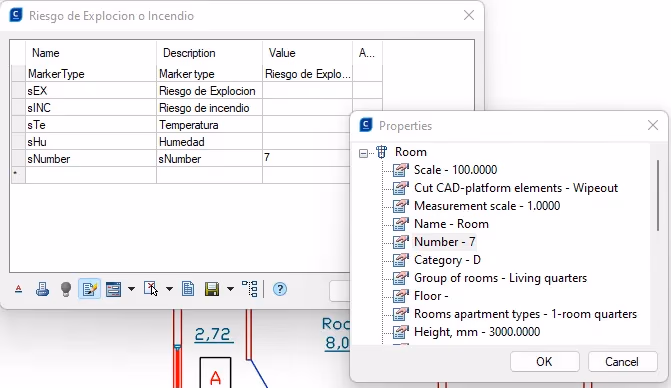Close the Riesgo de Explocion o Incendio window
671x388 pixels.
[x=469, y=15]
